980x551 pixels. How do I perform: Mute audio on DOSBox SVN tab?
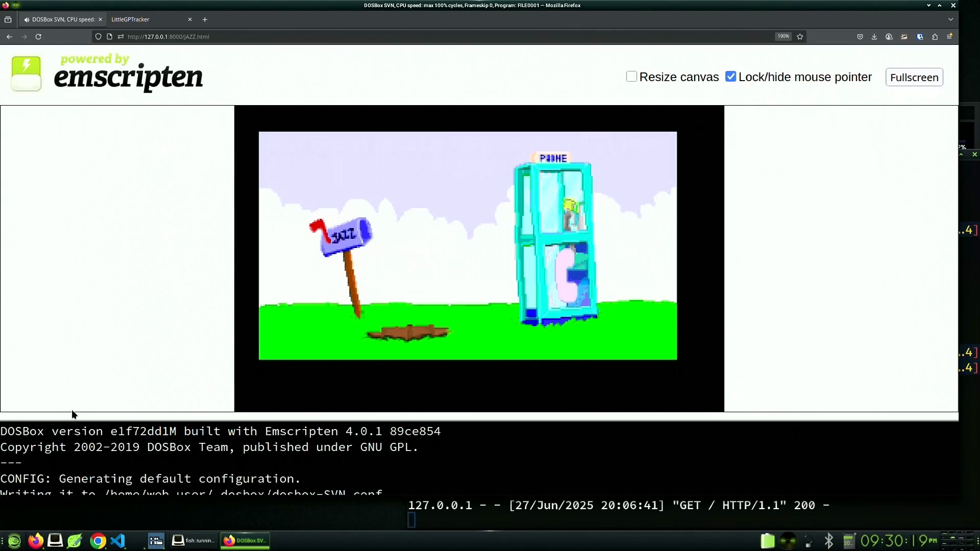27,19
